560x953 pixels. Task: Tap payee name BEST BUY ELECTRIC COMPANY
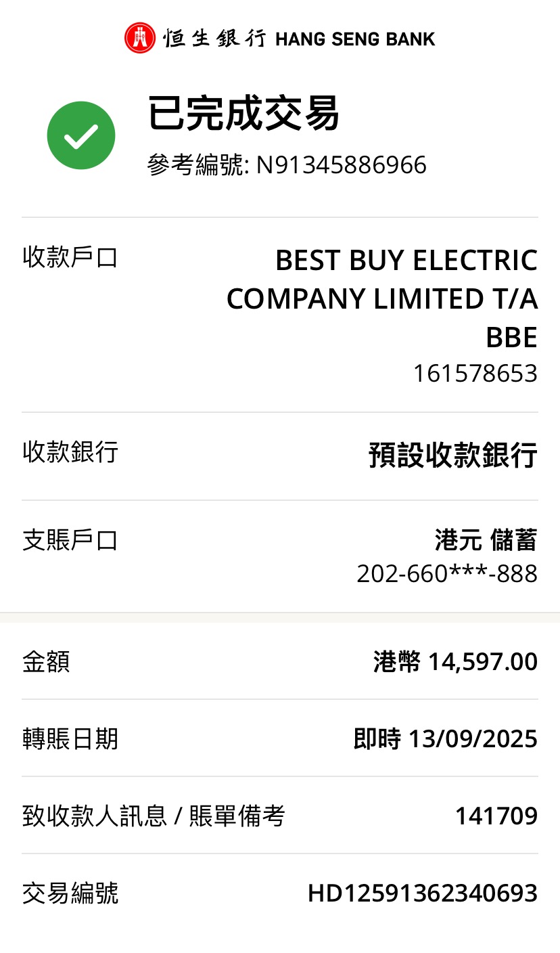tap(382, 298)
